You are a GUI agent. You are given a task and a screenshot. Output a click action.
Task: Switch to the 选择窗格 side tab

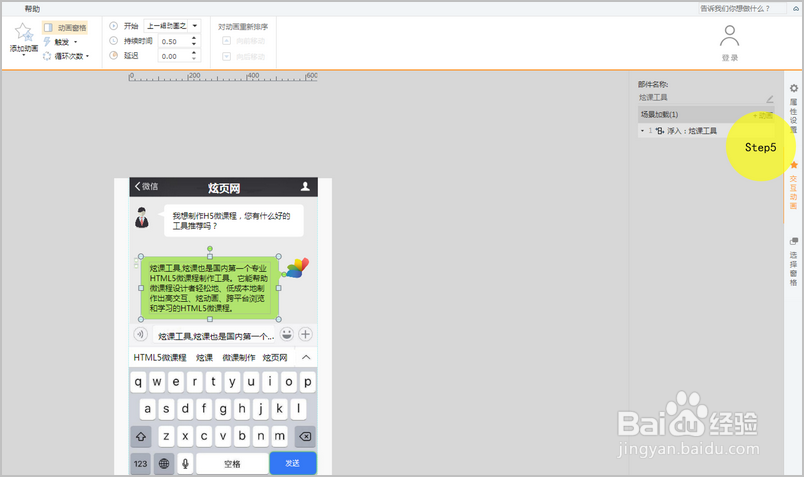[793, 262]
